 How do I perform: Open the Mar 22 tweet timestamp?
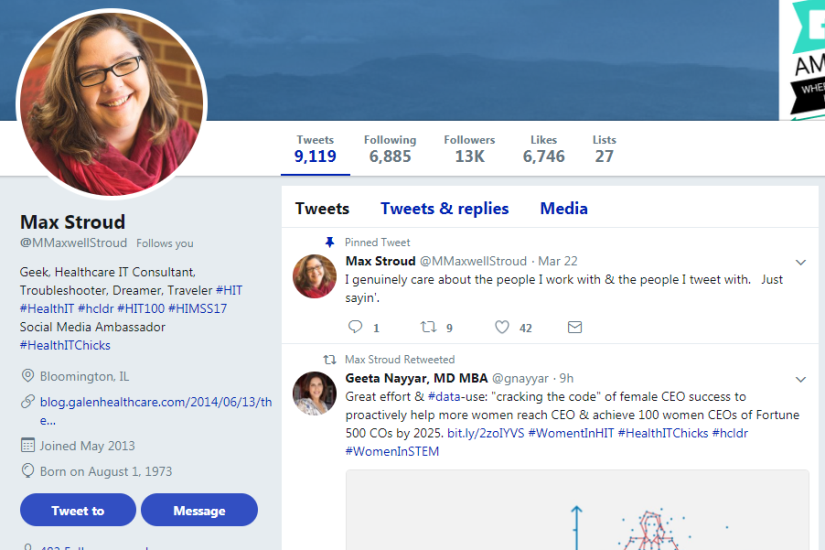558,261
